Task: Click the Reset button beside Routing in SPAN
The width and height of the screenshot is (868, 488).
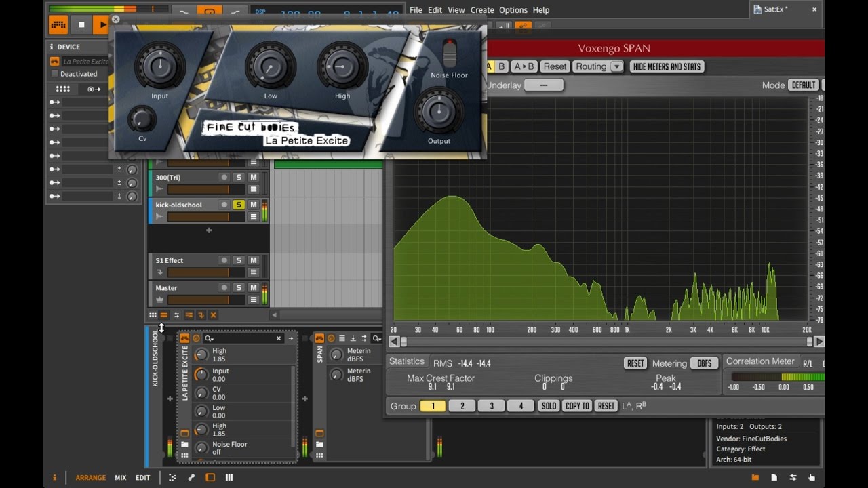Action: (555, 66)
